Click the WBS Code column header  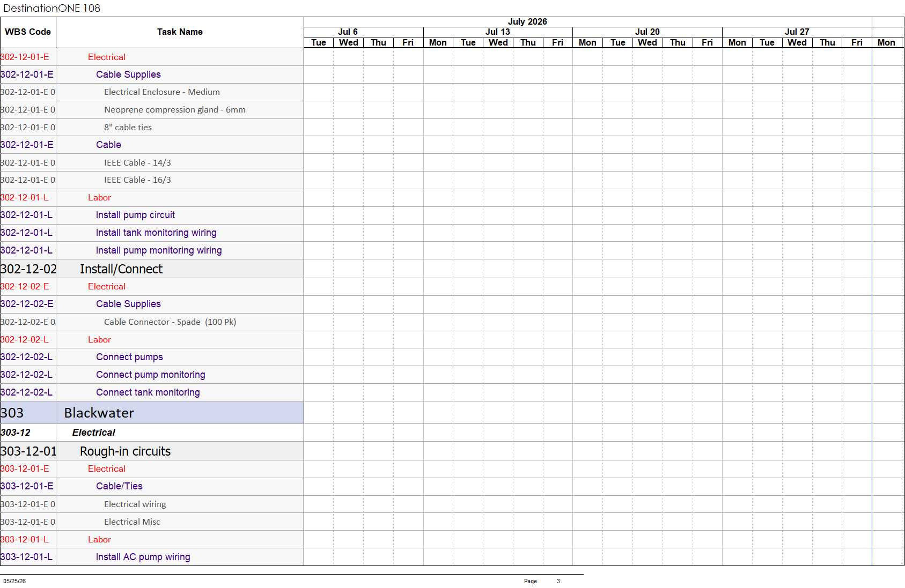(28, 32)
